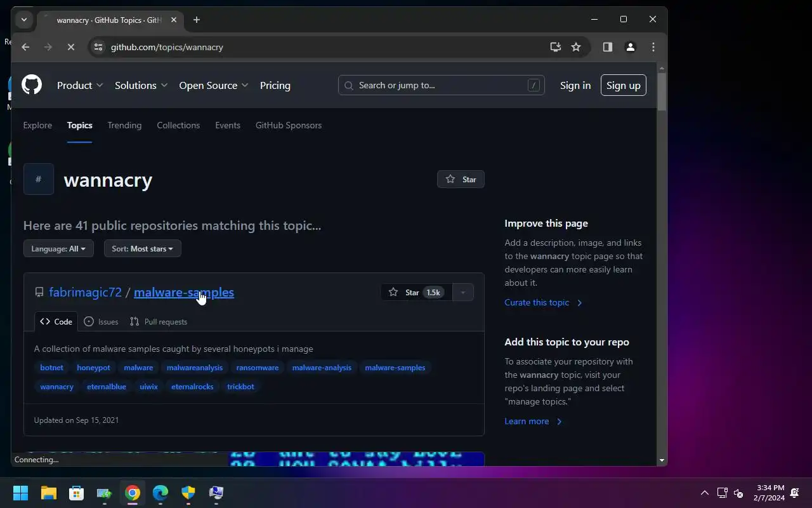Click the hash topic icon beside wannacry
Viewport: 812px width, 508px height.
tap(39, 179)
